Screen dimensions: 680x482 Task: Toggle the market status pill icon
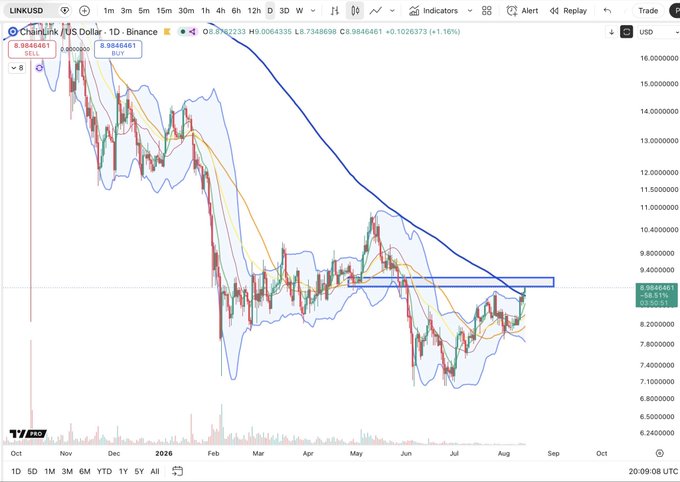tap(188, 32)
